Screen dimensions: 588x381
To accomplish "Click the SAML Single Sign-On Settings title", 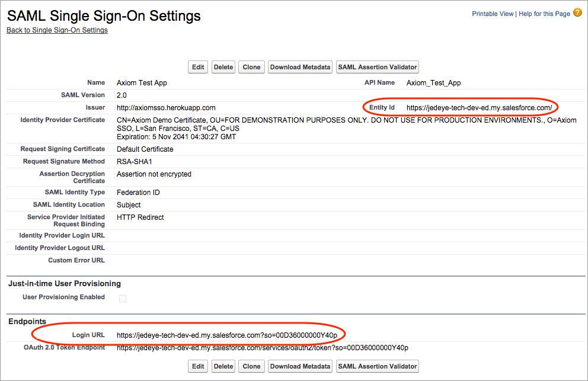I will [x=104, y=16].
